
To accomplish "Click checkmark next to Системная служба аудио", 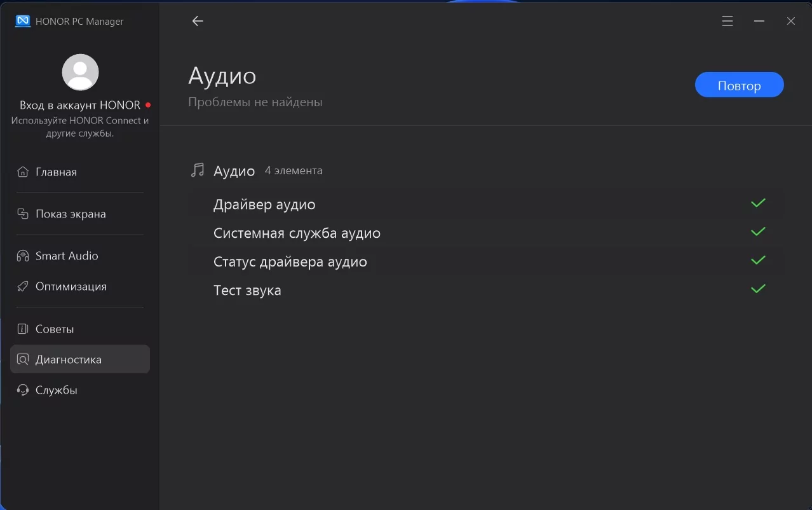I will (758, 232).
